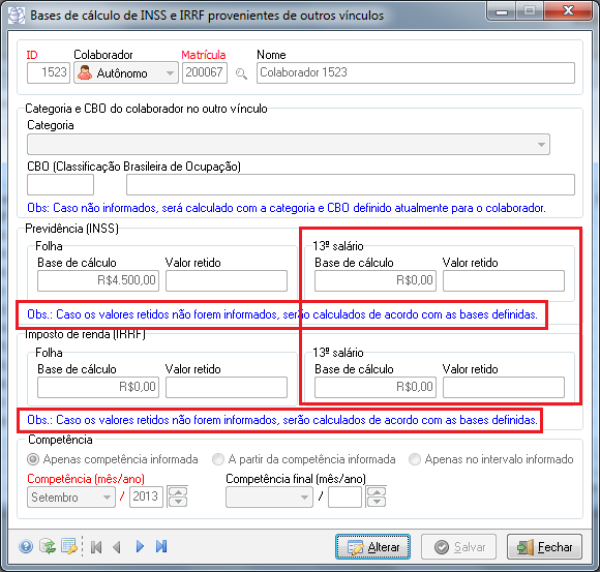Go to the first record
This screenshot has width=600, height=572.
[x=97, y=546]
